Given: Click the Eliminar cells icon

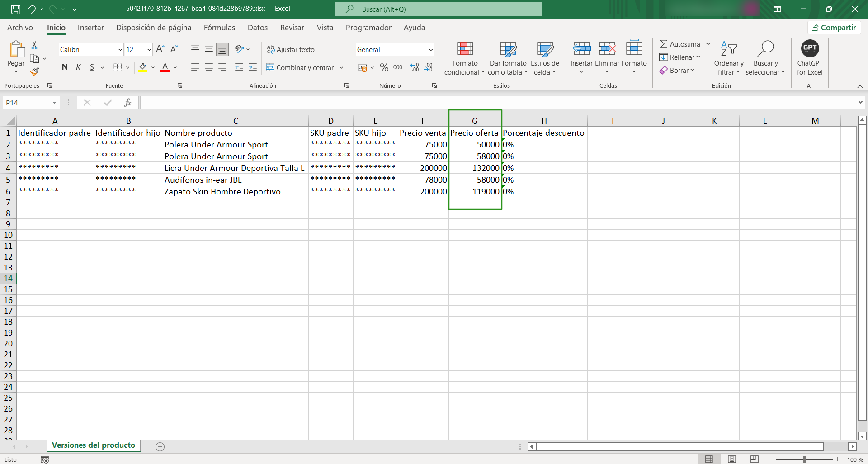Looking at the screenshot, I should coord(607,48).
